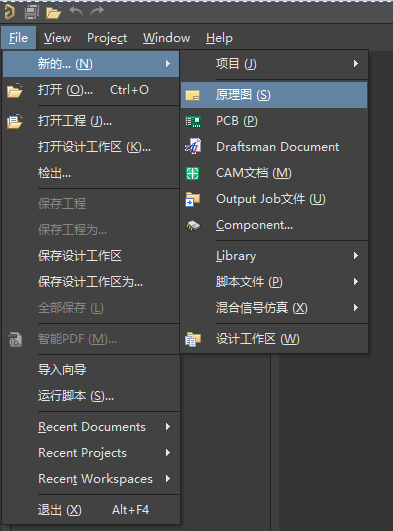The image size is (393, 531).
Task: Click the Output Job file icon
Action: pyautogui.click(x=193, y=199)
